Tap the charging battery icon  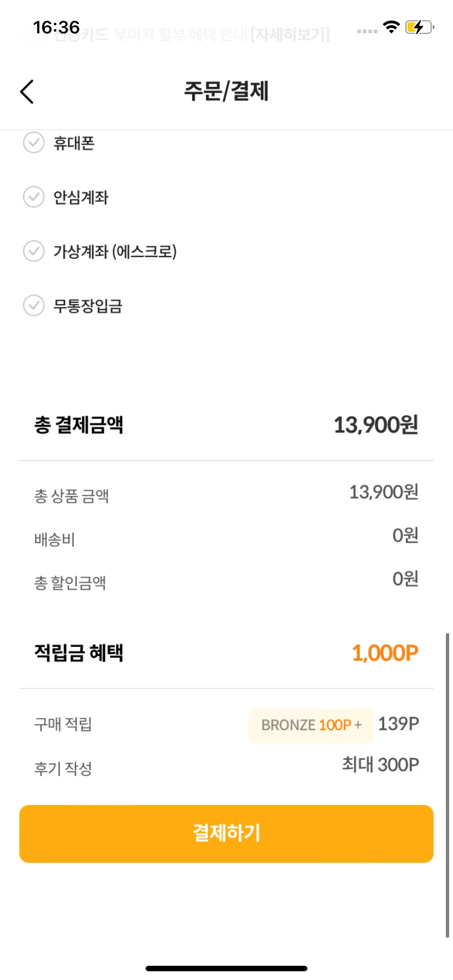point(420,27)
